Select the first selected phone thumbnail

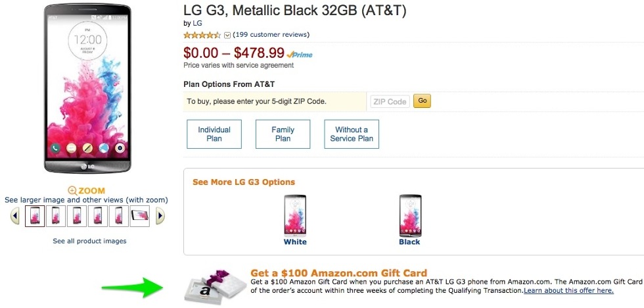(35, 216)
